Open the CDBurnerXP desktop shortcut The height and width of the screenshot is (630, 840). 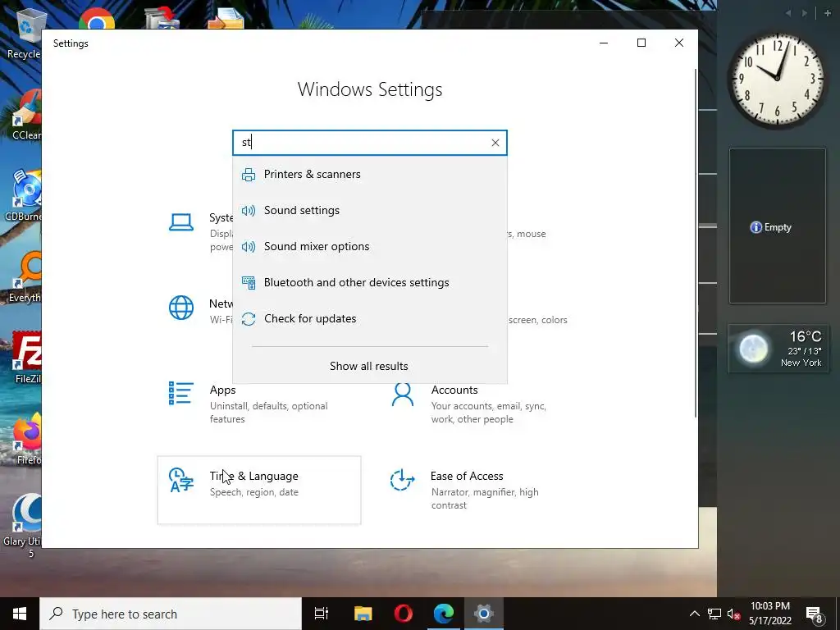point(24,195)
